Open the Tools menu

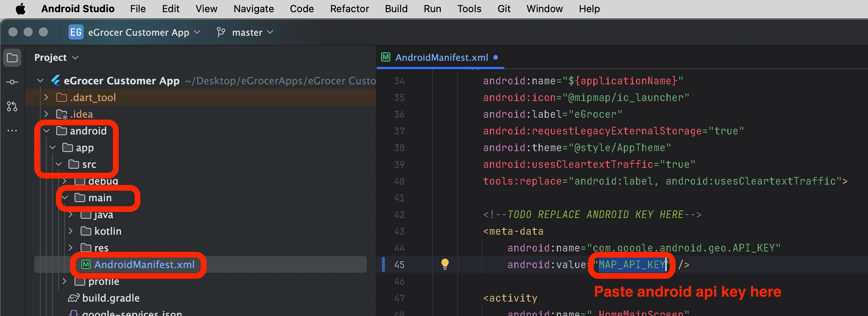pyautogui.click(x=469, y=8)
